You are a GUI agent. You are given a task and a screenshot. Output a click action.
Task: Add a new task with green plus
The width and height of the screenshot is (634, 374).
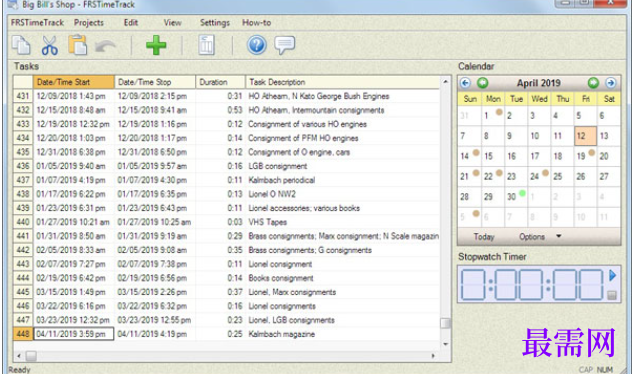[x=156, y=45]
